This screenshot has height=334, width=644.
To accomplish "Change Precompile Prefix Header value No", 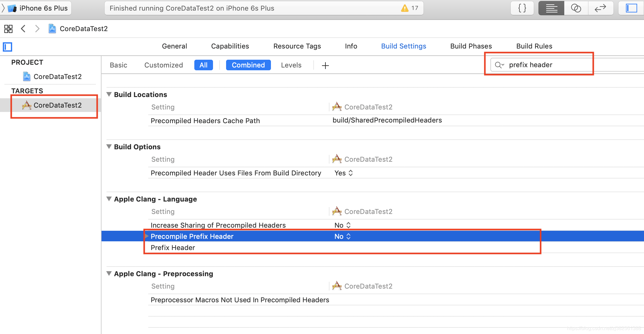I will 343,236.
